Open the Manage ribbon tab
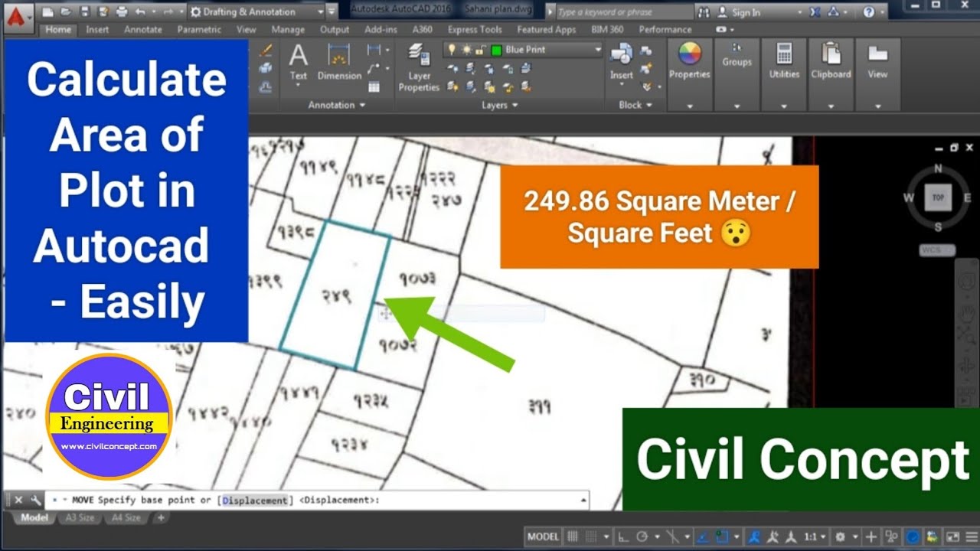 (288, 30)
